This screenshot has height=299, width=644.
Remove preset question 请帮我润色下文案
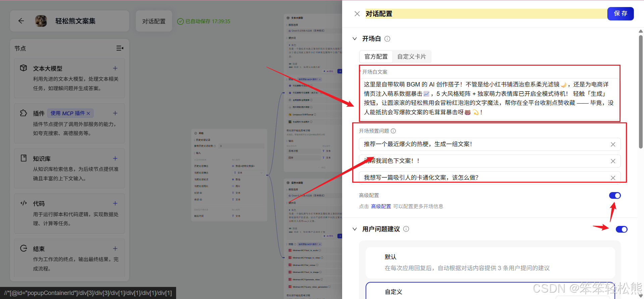tap(613, 161)
